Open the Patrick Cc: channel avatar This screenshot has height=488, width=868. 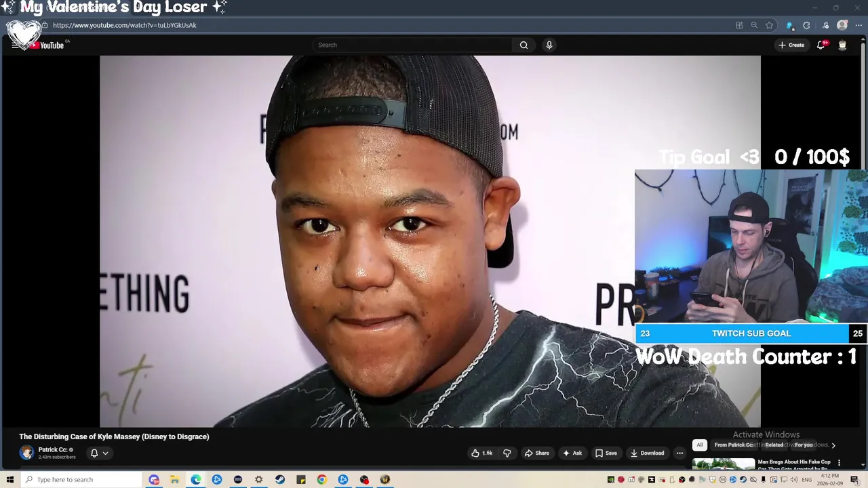pos(26,453)
